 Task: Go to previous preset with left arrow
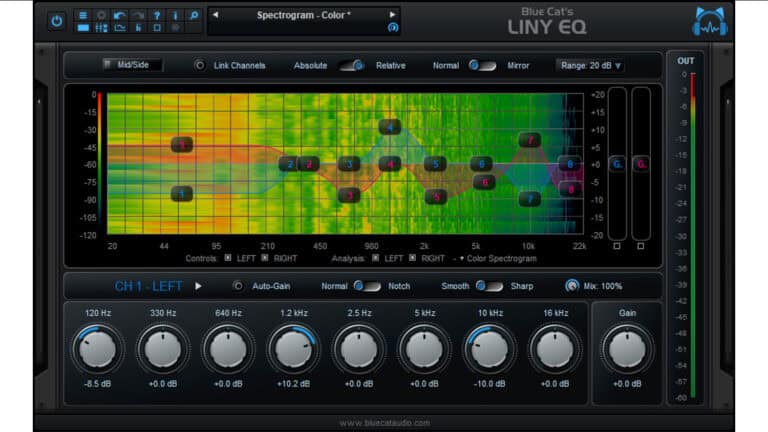point(215,15)
